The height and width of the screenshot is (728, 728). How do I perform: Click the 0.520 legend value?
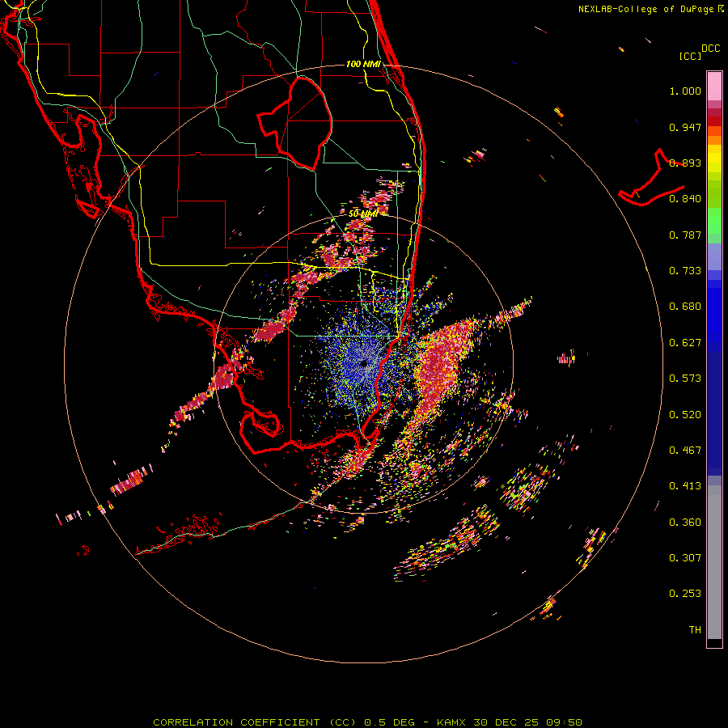coord(685,415)
